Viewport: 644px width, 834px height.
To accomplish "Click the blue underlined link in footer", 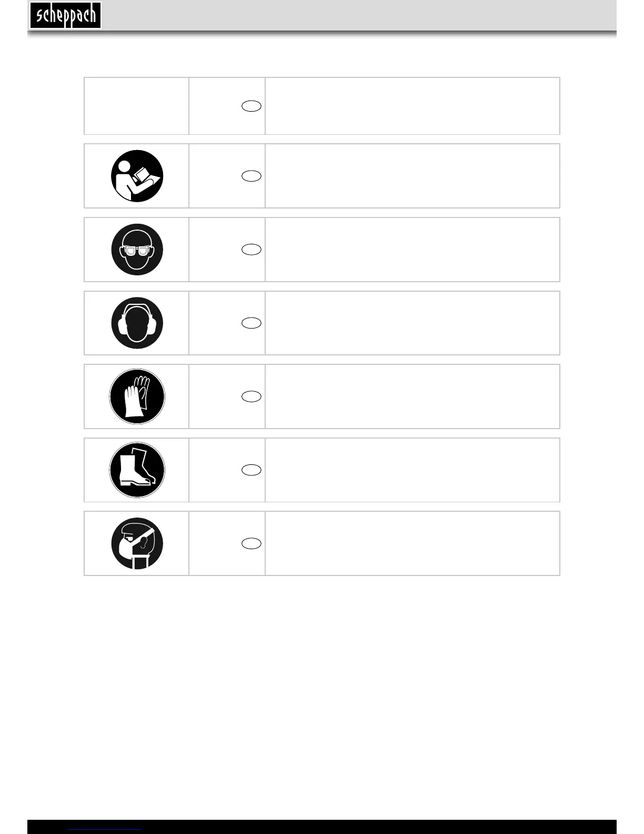I will click(105, 829).
